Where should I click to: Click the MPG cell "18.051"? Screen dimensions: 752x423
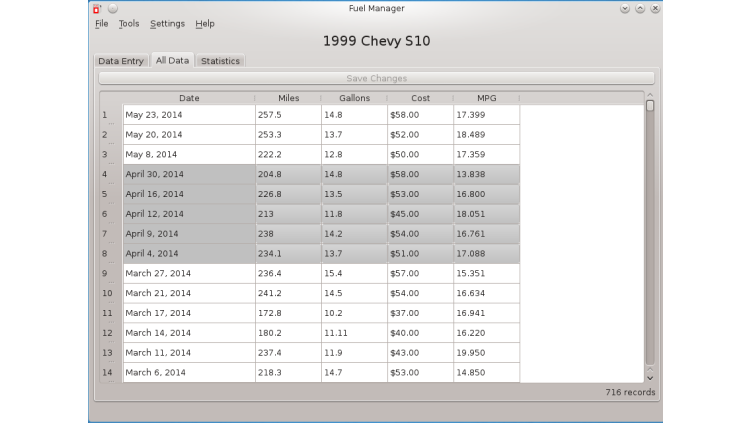(486, 214)
